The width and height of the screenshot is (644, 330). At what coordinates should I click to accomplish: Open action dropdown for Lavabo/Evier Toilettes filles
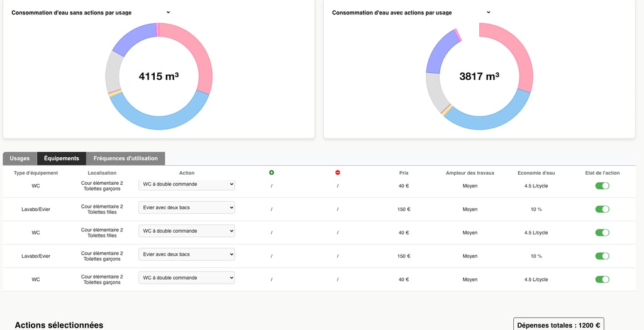(187, 207)
